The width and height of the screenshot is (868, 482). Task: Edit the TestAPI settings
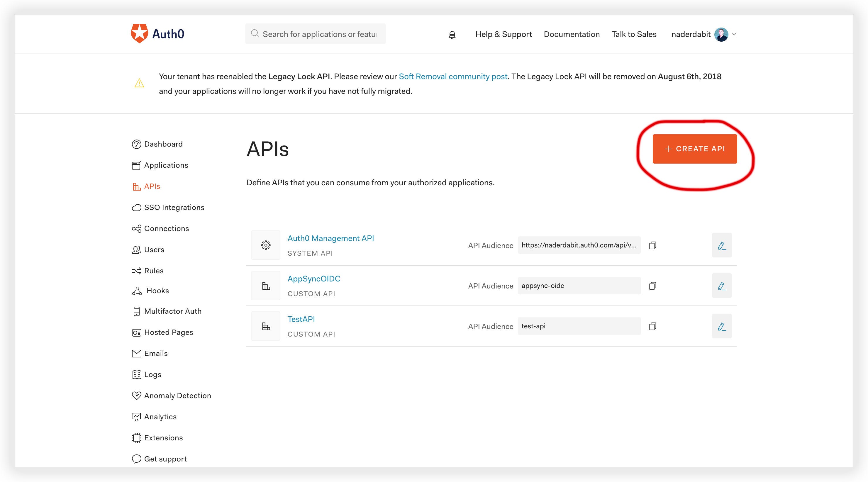[x=722, y=326]
